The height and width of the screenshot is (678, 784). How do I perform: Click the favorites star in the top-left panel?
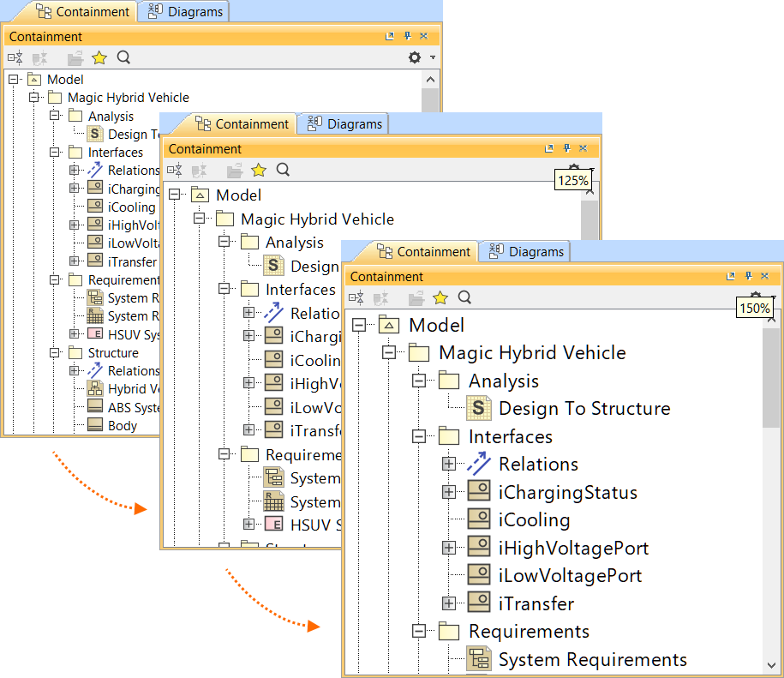(99, 57)
